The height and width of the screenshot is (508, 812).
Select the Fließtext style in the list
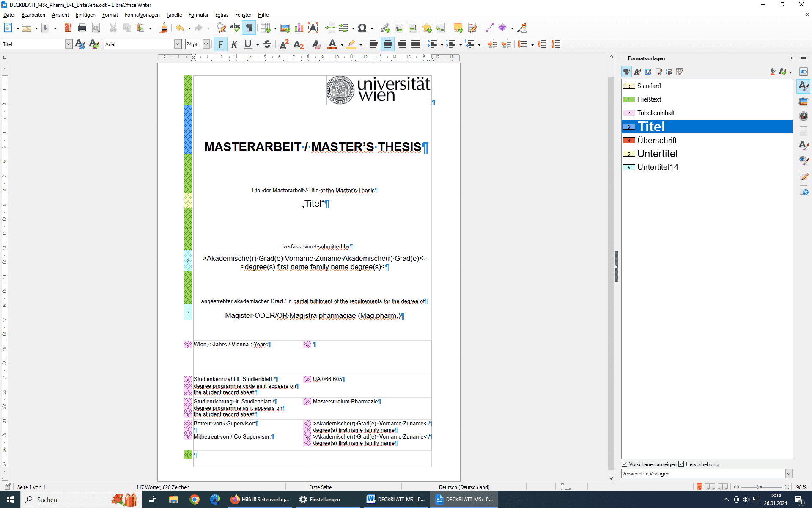coord(707,99)
